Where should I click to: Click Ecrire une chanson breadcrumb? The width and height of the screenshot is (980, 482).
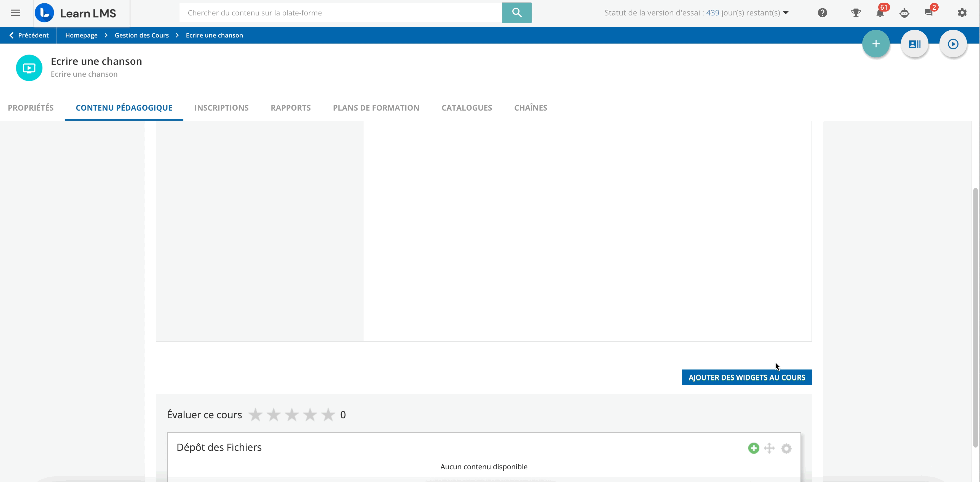tap(214, 35)
